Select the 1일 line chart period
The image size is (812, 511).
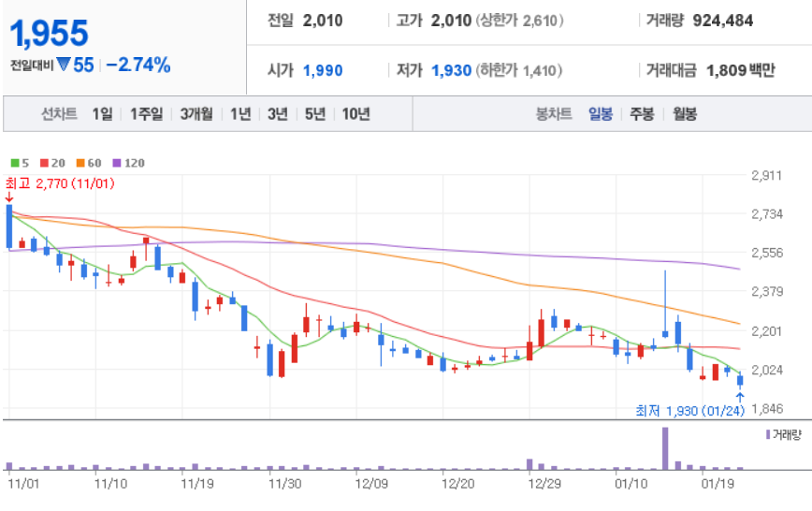pyautogui.click(x=103, y=113)
